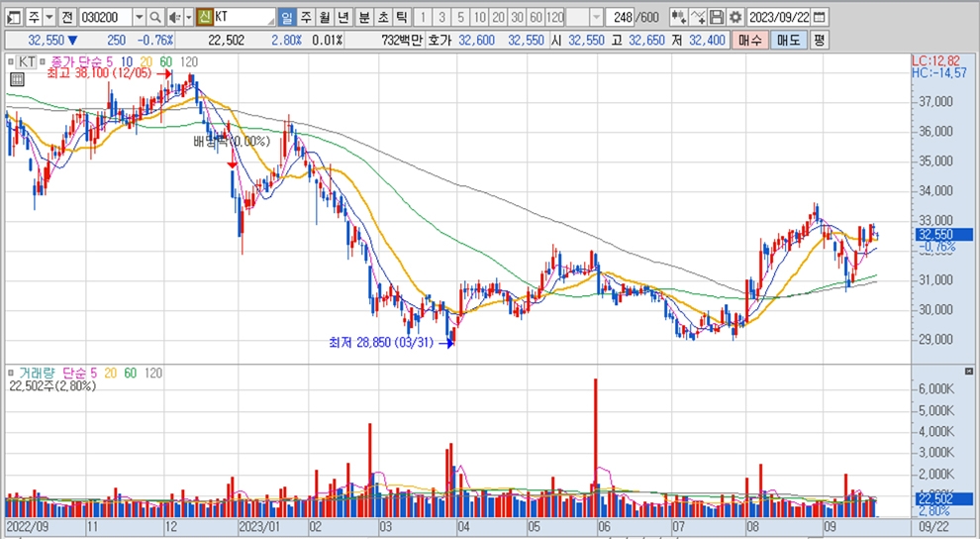The image size is (980, 539).
Task: Click the small square before 거래량 label
Action: 11,373
